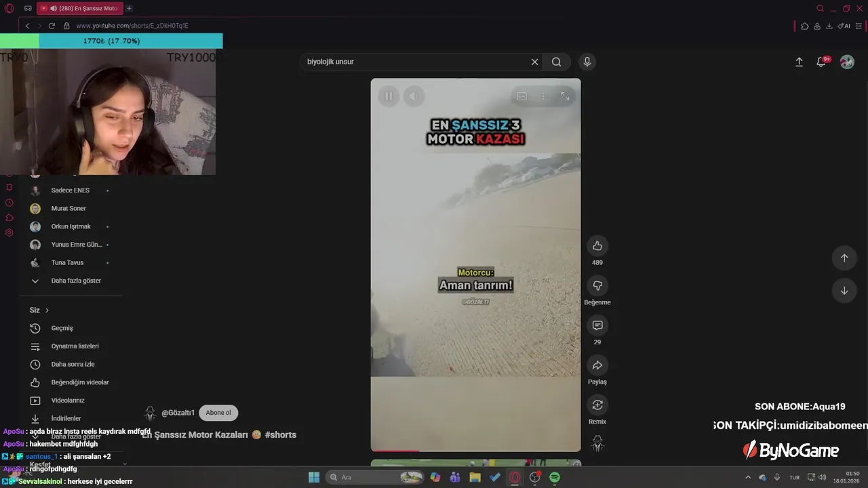Reload the current YouTube page
Image resolution: width=868 pixels, height=488 pixels.
tap(52, 26)
